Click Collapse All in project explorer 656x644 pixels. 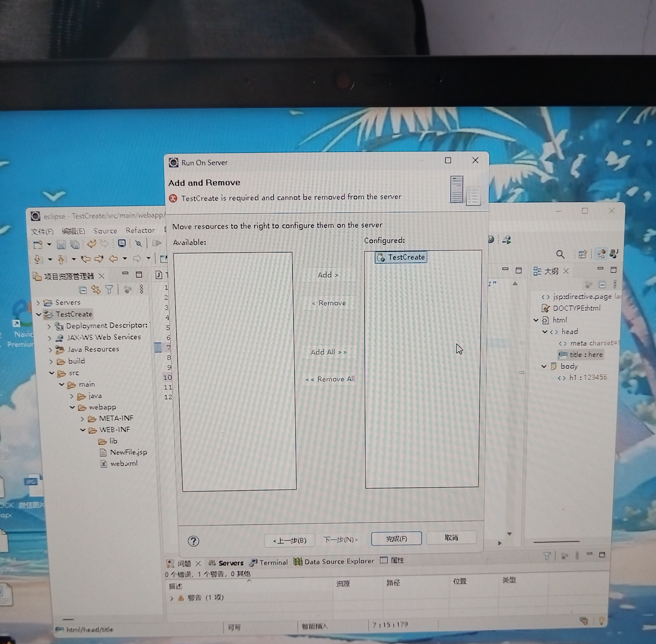(x=83, y=290)
